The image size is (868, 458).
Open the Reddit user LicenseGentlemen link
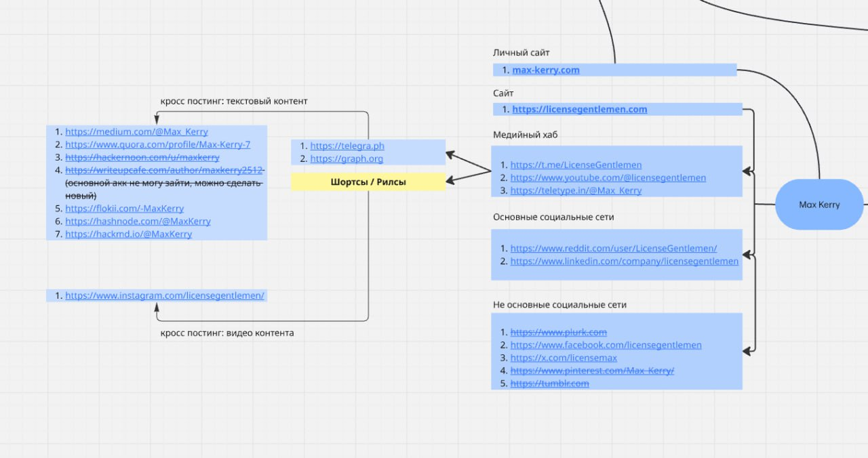tap(613, 249)
